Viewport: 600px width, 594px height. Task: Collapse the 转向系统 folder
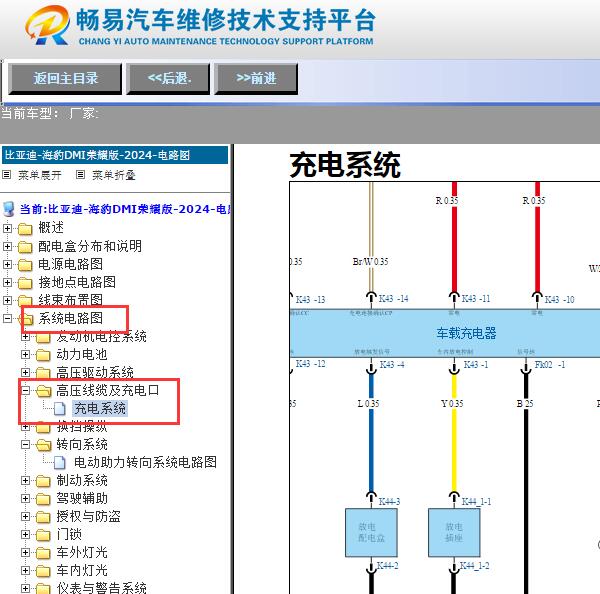click(x=25, y=445)
